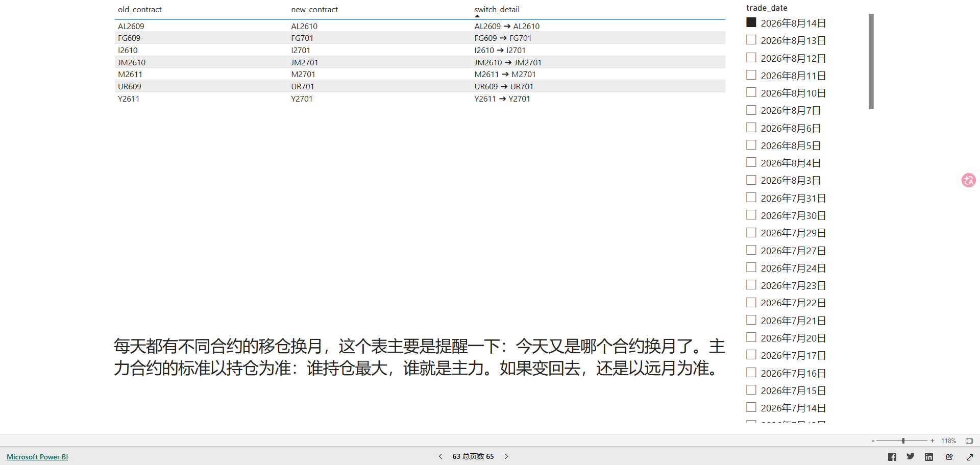This screenshot has height=465, width=980.
Task: Click the fit-to-page icon beside 118%
Action: [969, 441]
